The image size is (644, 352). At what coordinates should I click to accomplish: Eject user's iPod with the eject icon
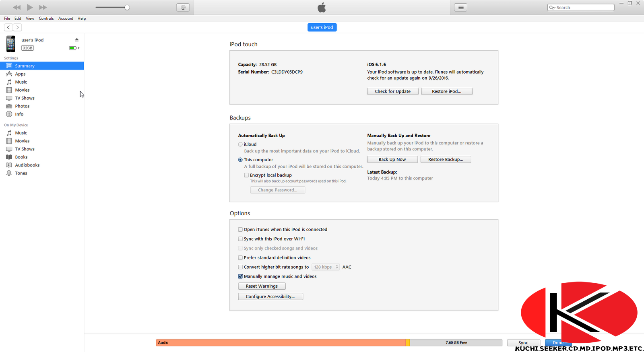(76, 40)
